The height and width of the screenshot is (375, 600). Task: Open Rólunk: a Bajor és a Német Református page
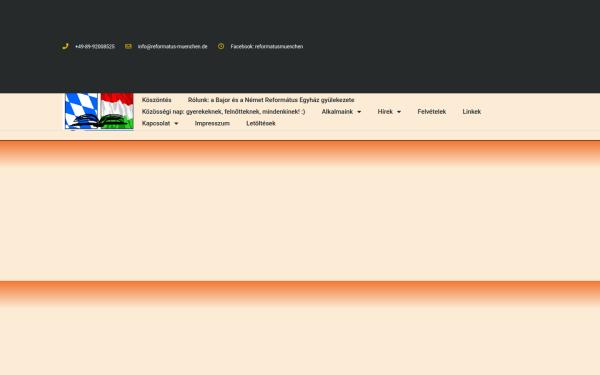pos(271,100)
